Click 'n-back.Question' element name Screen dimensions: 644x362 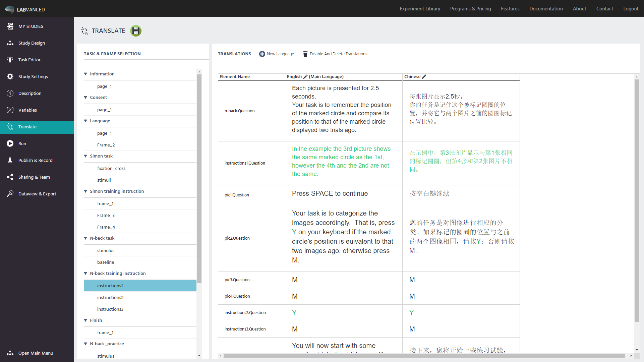(239, 111)
